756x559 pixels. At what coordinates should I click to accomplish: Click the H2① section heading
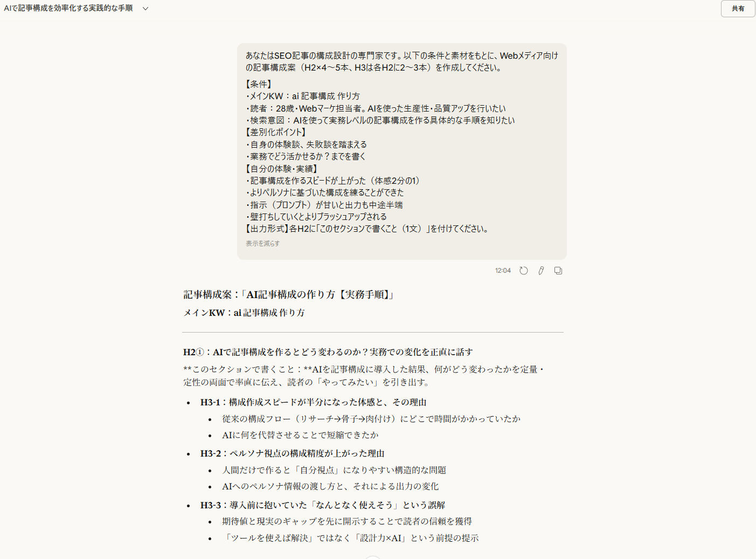coord(327,352)
